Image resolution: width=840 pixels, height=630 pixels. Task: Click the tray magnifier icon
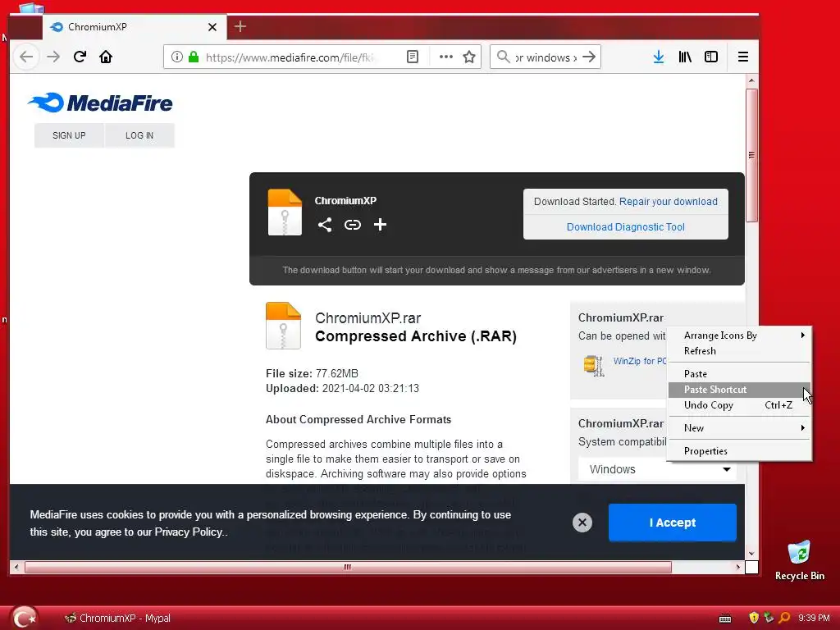784,618
